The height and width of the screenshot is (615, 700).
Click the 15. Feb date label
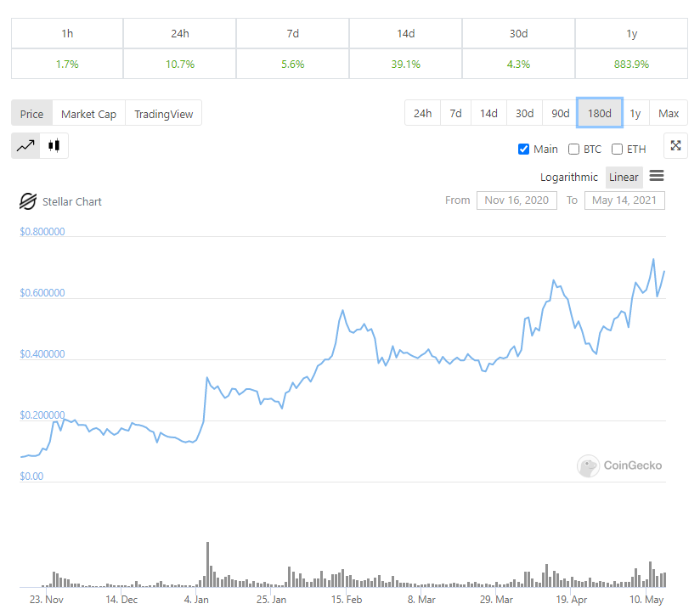(x=347, y=600)
